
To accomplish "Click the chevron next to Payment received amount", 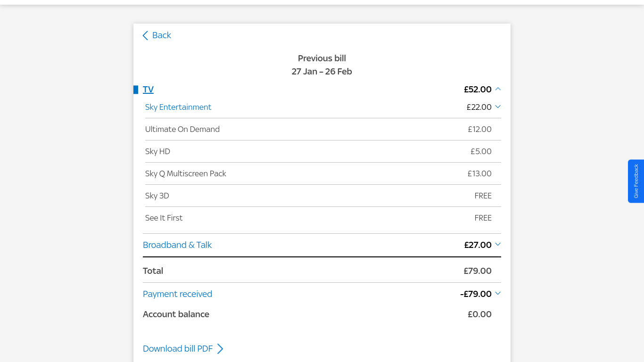I will 498,294.
